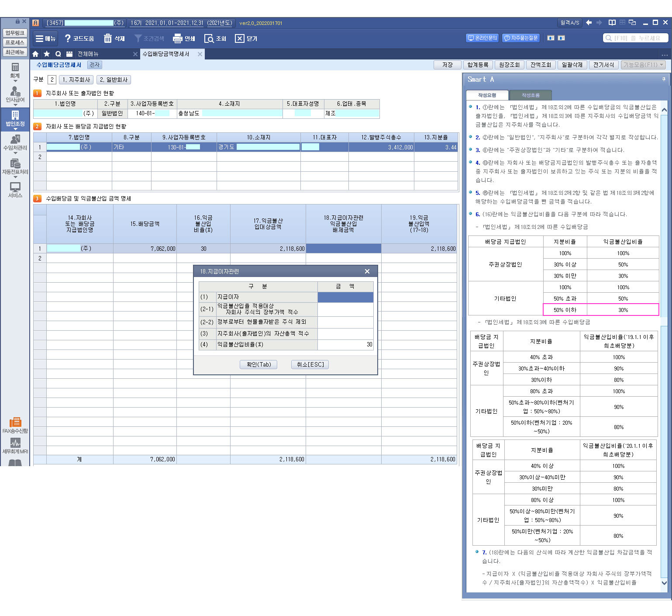Screen dimensions: 672x616
Task: Click the 원격A/S remote support button
Action: [x=570, y=22]
